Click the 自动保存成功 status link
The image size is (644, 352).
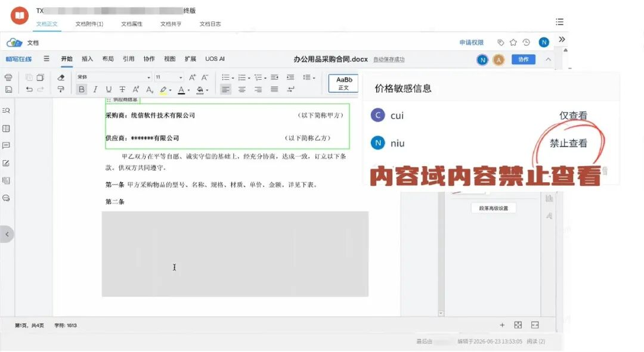[x=389, y=60]
